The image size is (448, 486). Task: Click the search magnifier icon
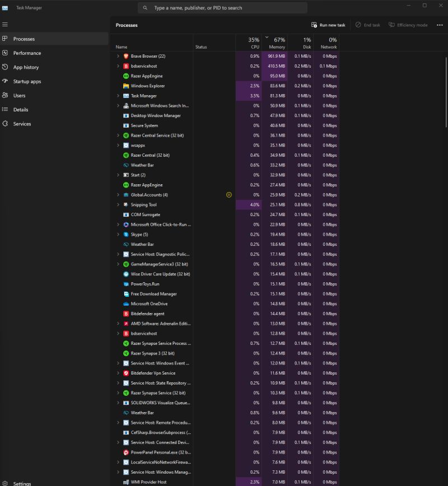pyautogui.click(x=145, y=7)
